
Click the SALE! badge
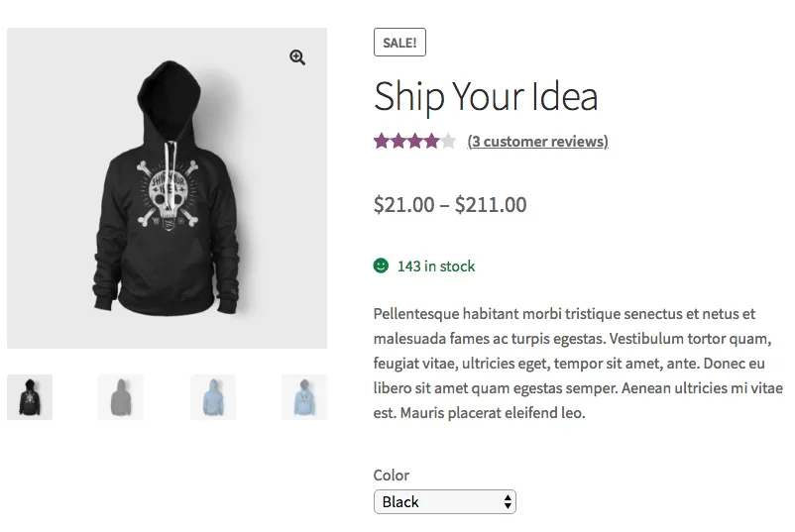pos(399,43)
